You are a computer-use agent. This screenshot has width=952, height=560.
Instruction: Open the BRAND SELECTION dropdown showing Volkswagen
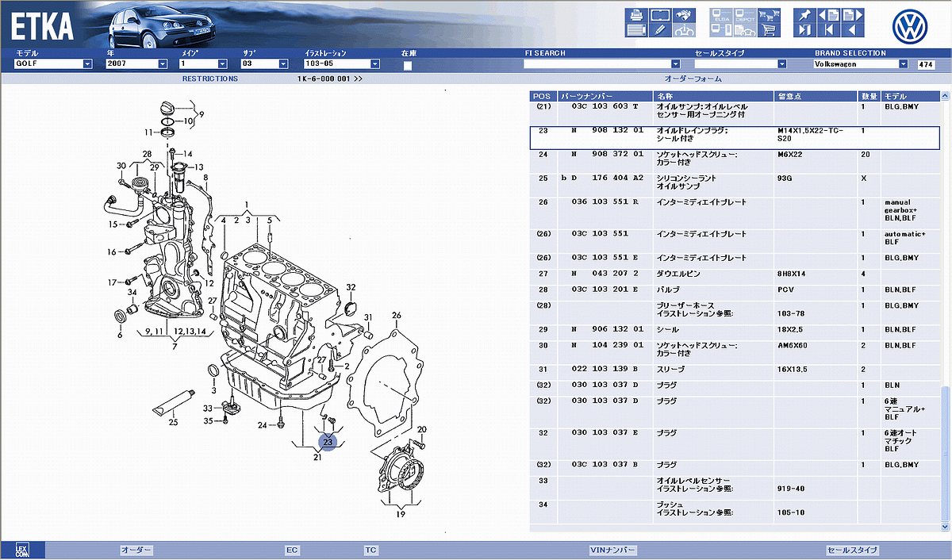pyautogui.click(x=861, y=64)
